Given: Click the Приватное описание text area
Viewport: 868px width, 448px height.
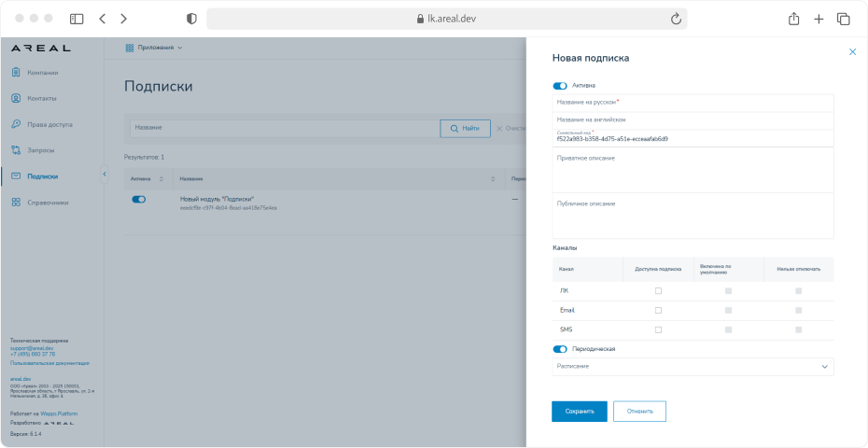Looking at the screenshot, I should coord(693,170).
